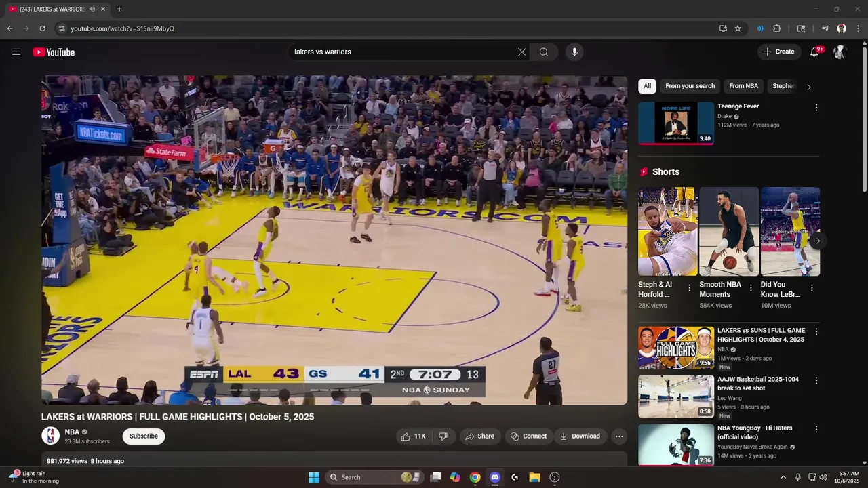This screenshot has width=868, height=488.
Task: Open NBA YoungBoy Hi Haters thumbnail
Action: coord(676,445)
